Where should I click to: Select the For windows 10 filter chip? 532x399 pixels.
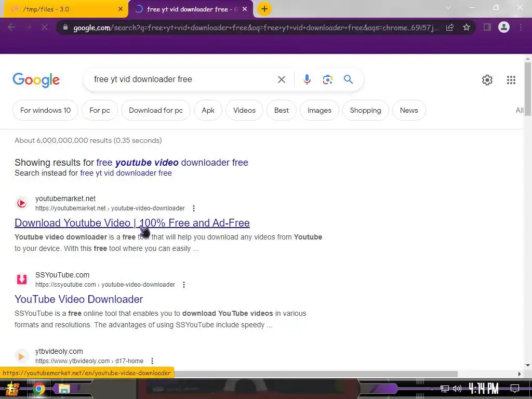pos(46,110)
